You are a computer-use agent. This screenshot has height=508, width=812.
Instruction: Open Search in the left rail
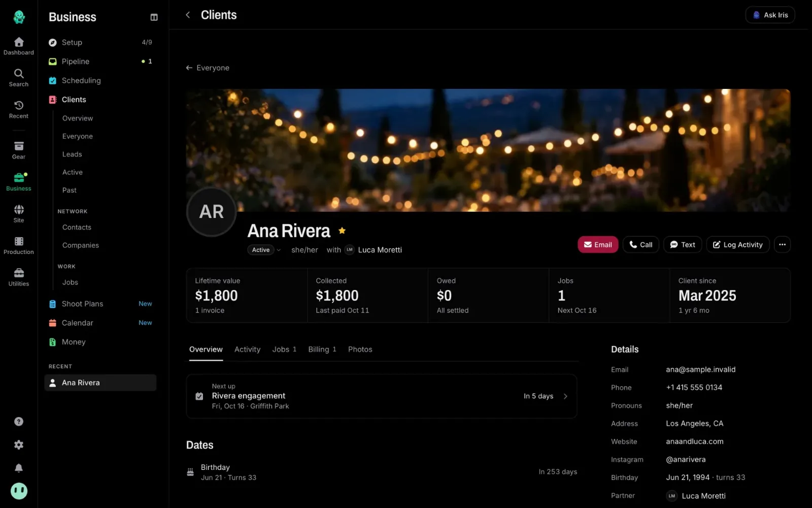(19, 78)
